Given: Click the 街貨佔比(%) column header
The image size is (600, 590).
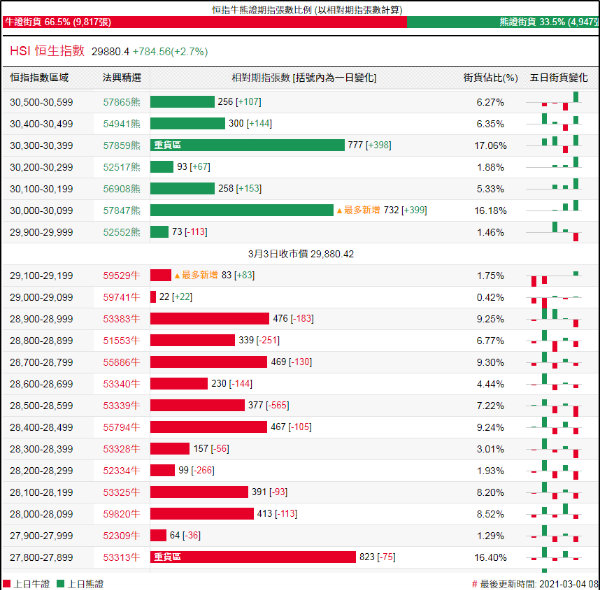Looking at the screenshot, I should coord(491,78).
